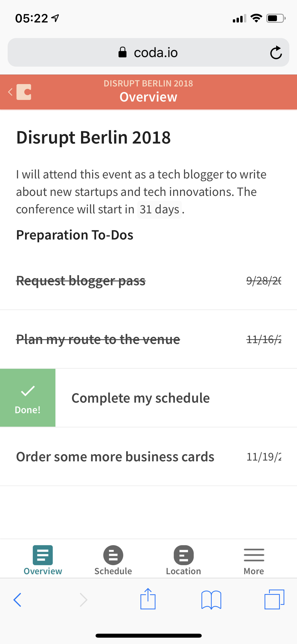297x644 pixels.
Task: Tap the Coda logo icon in header
Action: coord(24,92)
